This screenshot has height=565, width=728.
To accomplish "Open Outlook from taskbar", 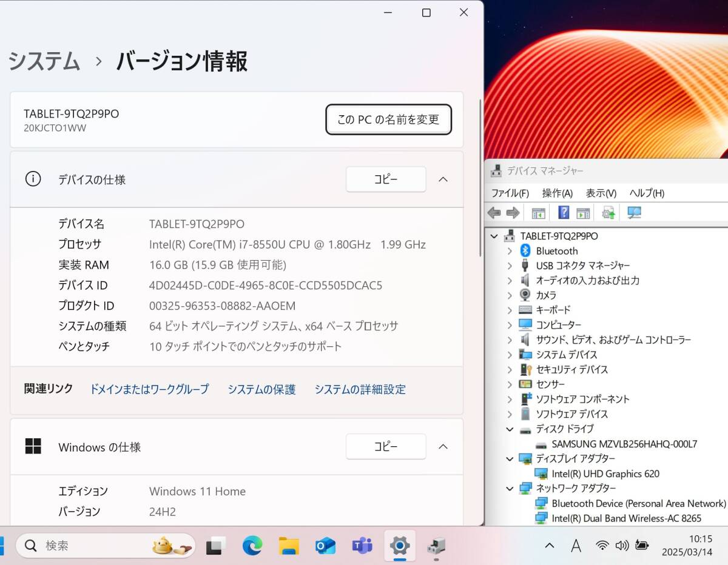I will coord(326,546).
